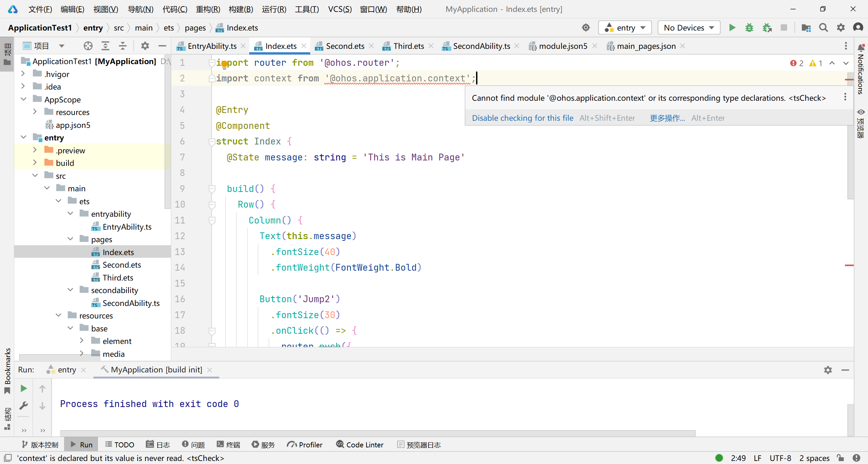The width and height of the screenshot is (868, 464).
Task: Click the Run console horizontal scrollbar
Action: (378, 433)
